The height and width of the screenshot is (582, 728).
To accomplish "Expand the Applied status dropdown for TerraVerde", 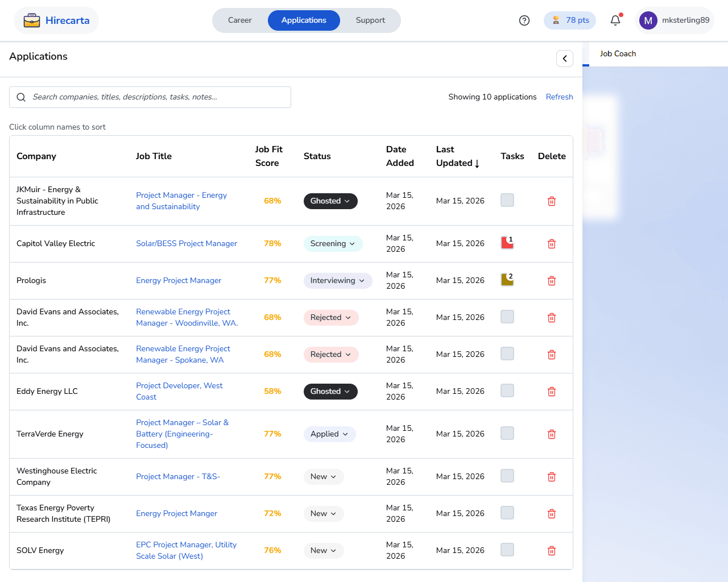I will coord(329,434).
